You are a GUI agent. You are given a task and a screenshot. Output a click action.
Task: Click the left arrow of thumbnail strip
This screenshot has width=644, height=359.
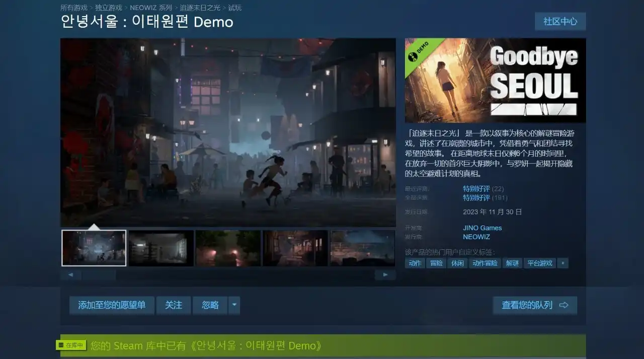[71, 275]
